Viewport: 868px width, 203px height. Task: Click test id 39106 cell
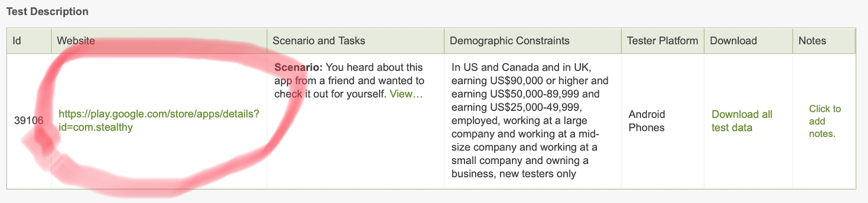click(x=29, y=120)
